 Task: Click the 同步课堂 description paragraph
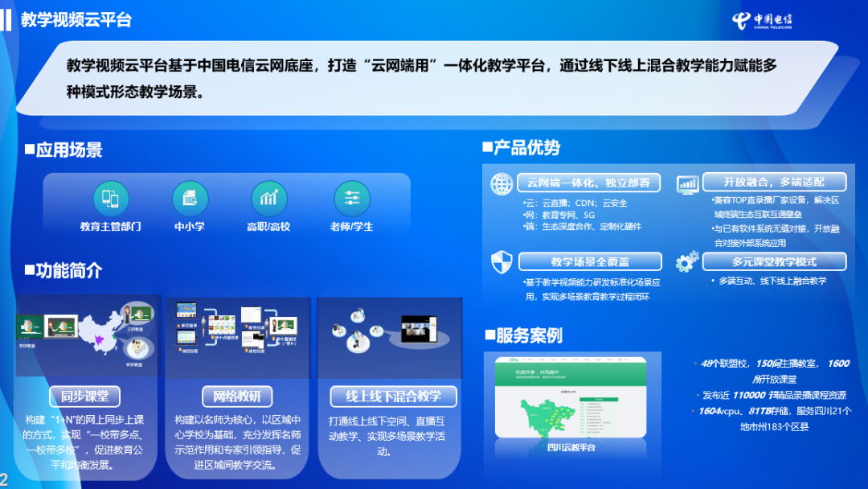tap(84, 442)
